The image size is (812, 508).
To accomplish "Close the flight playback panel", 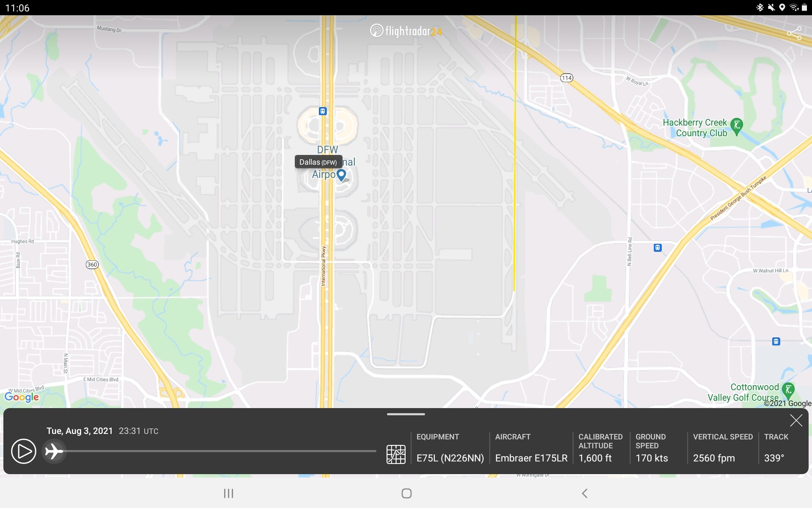I will coord(796,420).
